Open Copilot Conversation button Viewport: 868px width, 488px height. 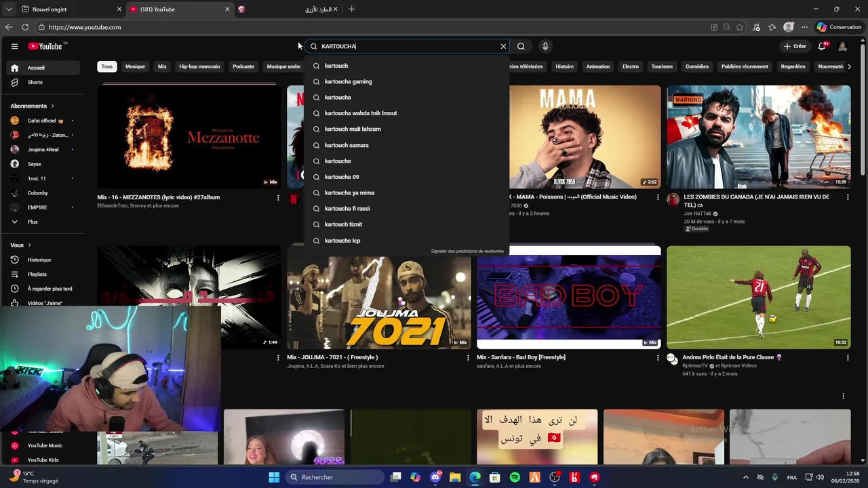click(839, 27)
